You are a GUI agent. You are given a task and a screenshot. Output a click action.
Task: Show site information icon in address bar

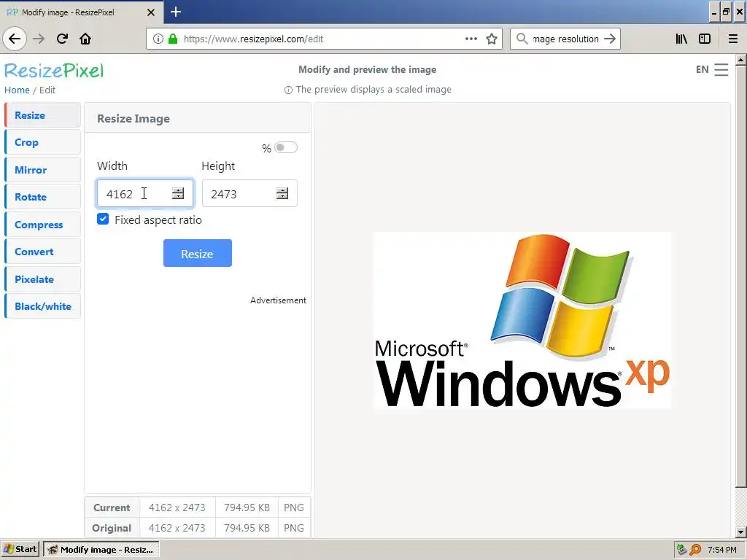click(158, 39)
